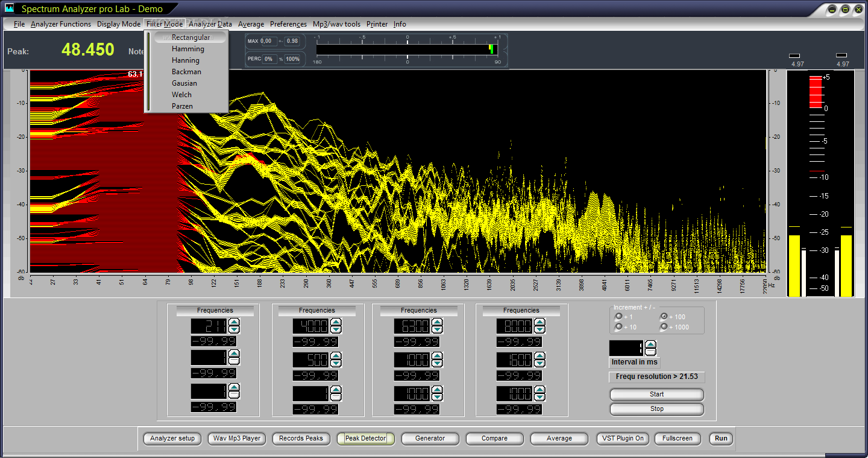Screen dimensions: 868x458
Task: Choose Rectangular filter mode
Action: (x=190, y=37)
